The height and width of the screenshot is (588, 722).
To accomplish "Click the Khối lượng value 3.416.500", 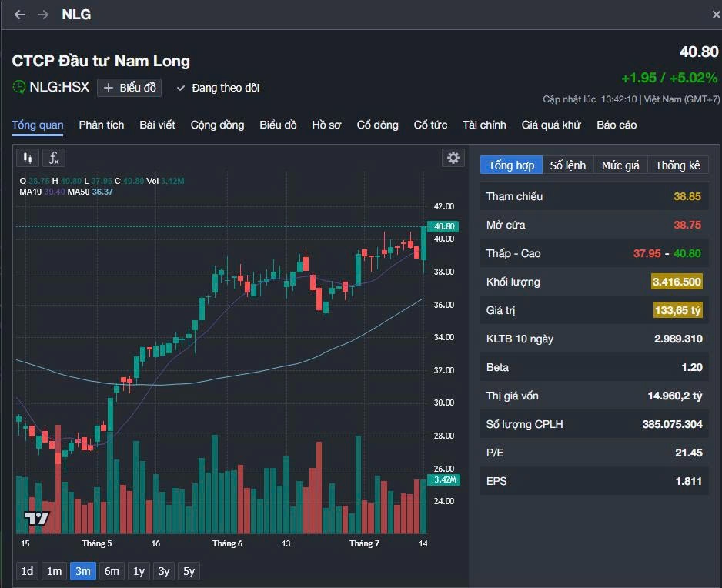I will tap(676, 282).
